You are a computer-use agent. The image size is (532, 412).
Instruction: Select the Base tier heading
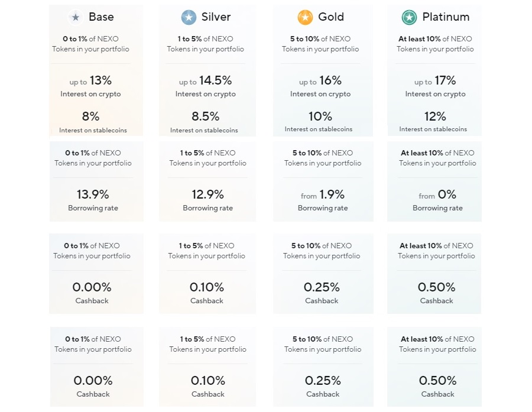[x=101, y=17]
